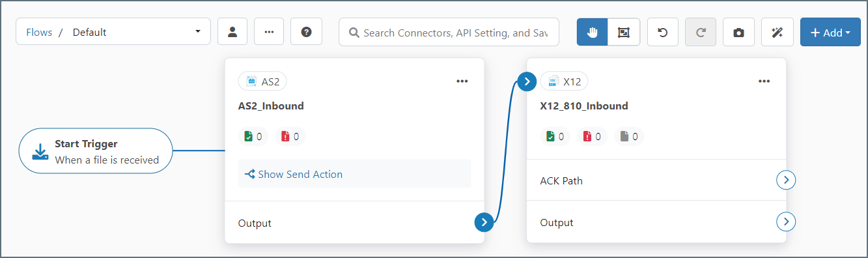Take a snapshot with the camera icon
This screenshot has width=868, height=258.
pyautogui.click(x=738, y=32)
